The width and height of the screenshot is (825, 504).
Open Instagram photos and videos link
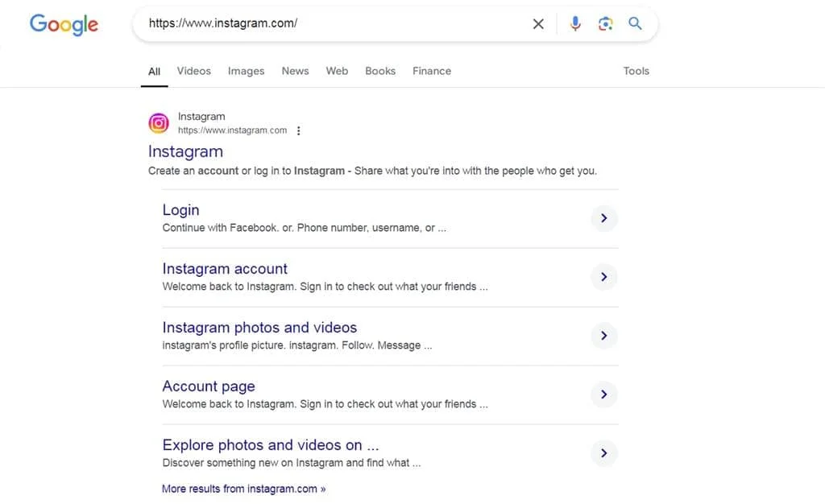click(259, 328)
